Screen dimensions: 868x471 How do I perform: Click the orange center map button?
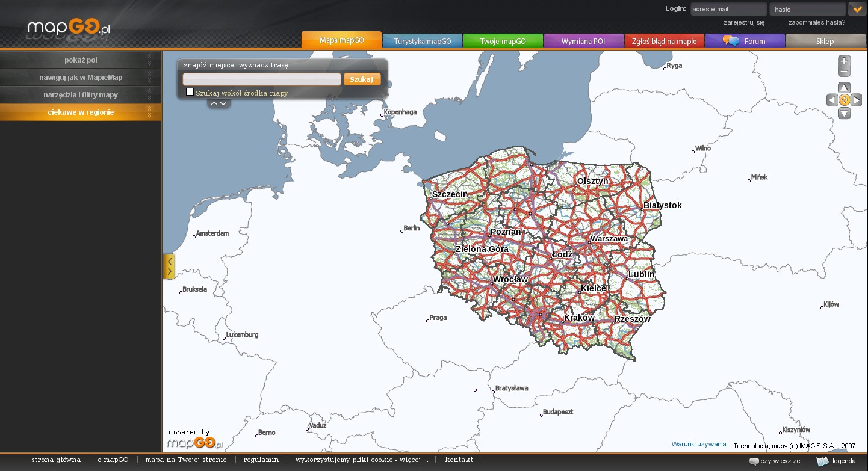(844, 100)
